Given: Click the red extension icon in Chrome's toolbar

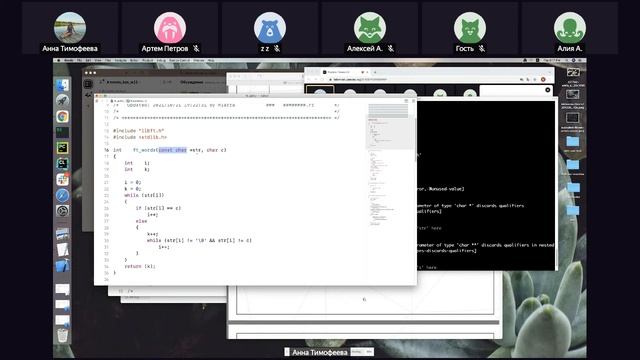Looking at the screenshot, I should 543,80.
